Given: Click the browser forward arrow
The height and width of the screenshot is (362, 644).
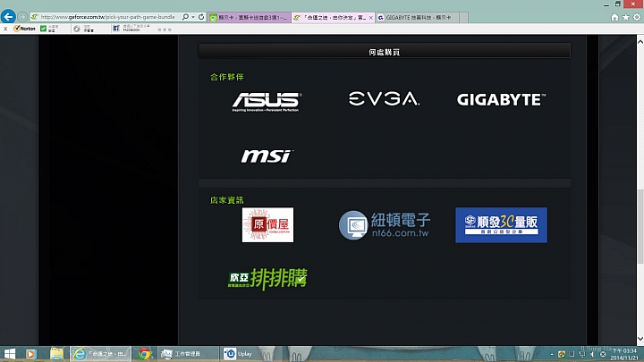Looking at the screenshot, I should [22, 17].
